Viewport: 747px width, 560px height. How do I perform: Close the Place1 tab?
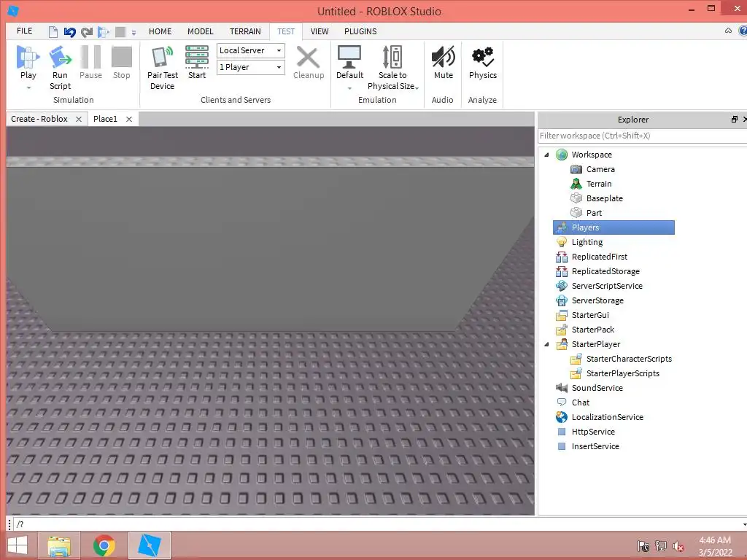click(129, 119)
